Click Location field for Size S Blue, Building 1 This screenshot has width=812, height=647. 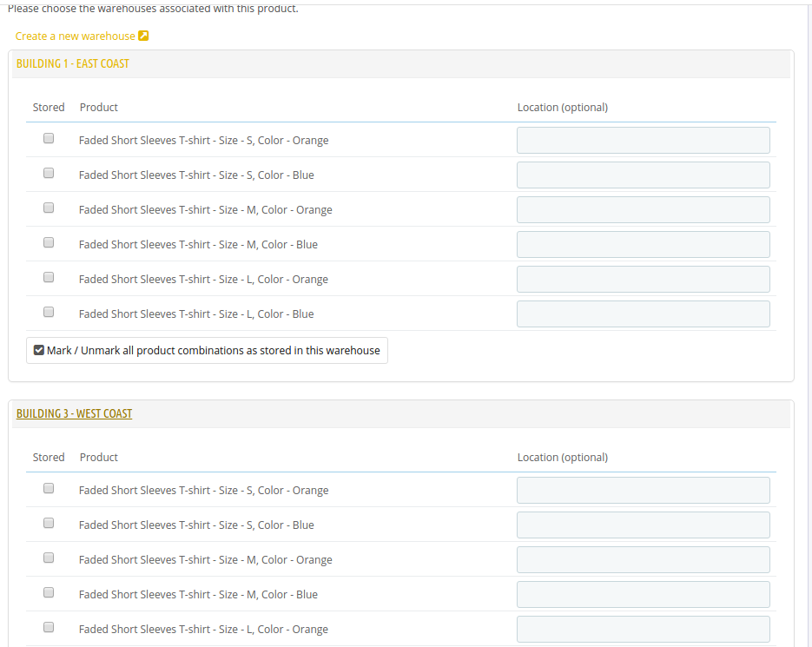coord(644,175)
